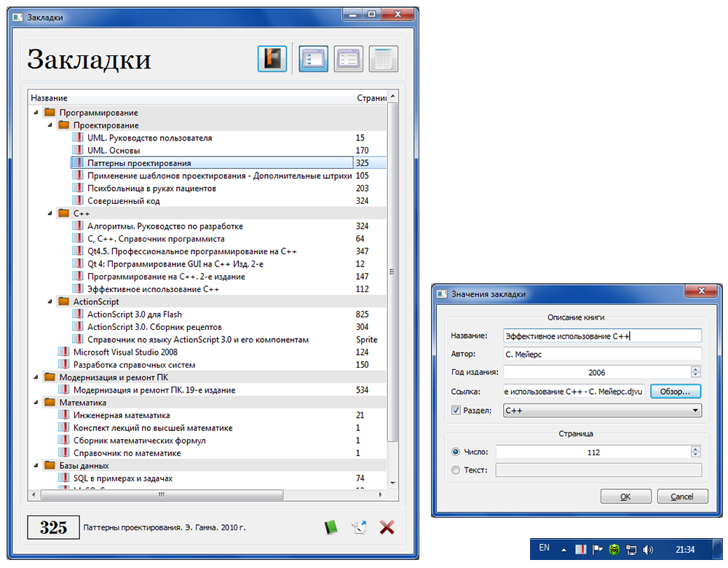Select the Число radio button

456,451
